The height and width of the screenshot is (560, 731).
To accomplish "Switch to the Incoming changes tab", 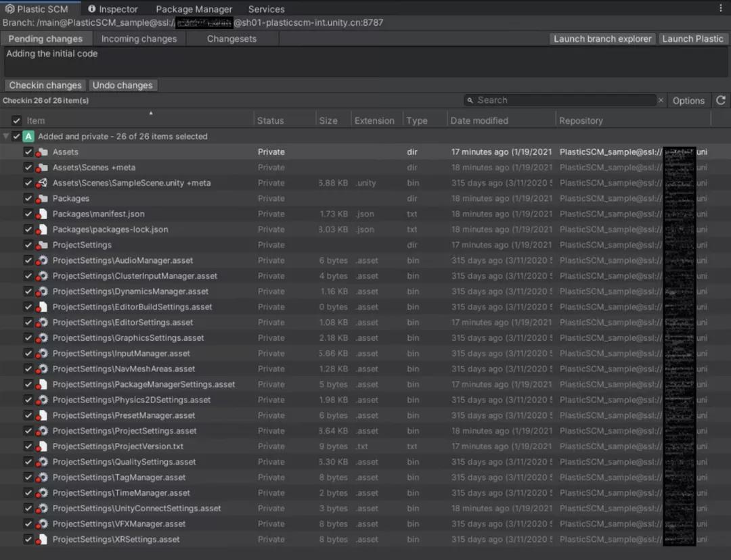I will pos(139,39).
